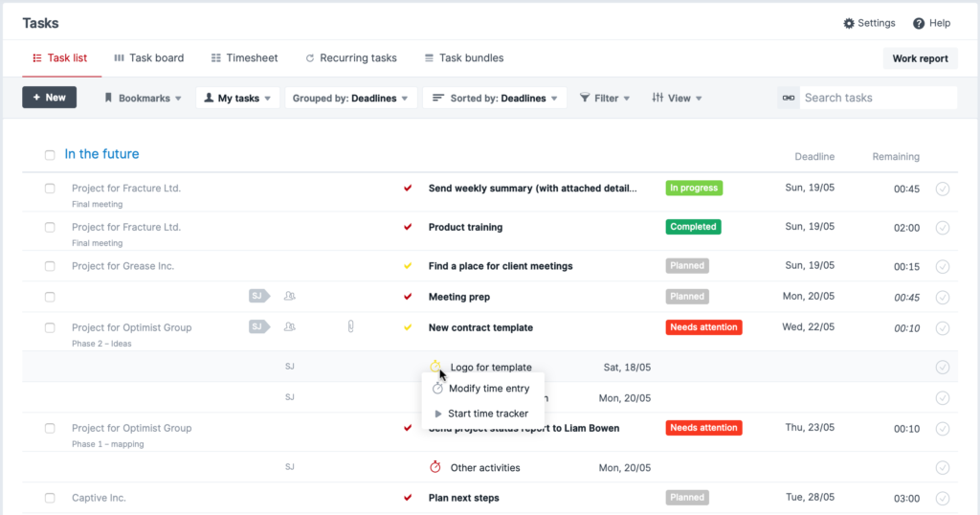Viewport: 980px width, 515px height.
Task: Choose Start time tracker from popup menu
Action: click(482, 414)
